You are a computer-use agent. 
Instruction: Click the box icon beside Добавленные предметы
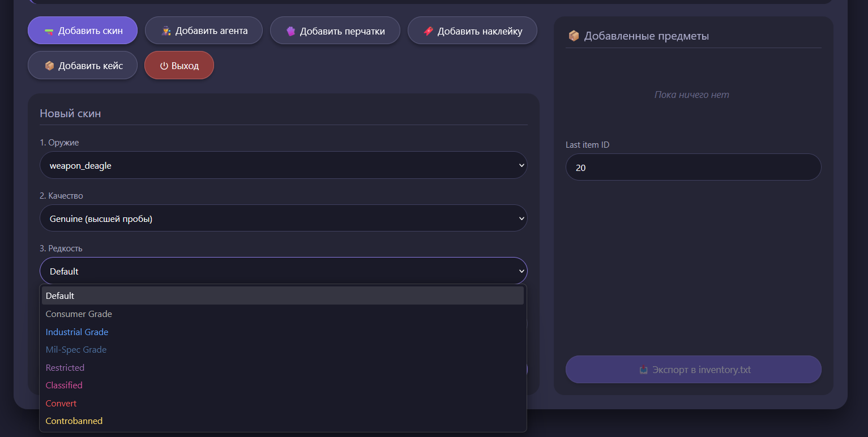574,36
